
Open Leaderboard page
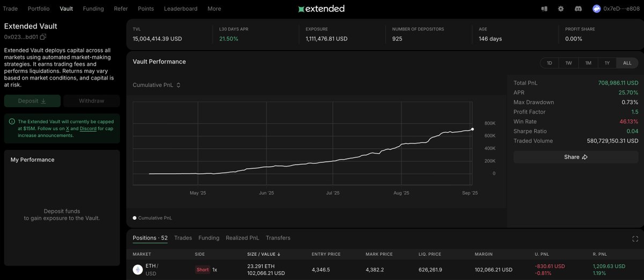point(180,9)
